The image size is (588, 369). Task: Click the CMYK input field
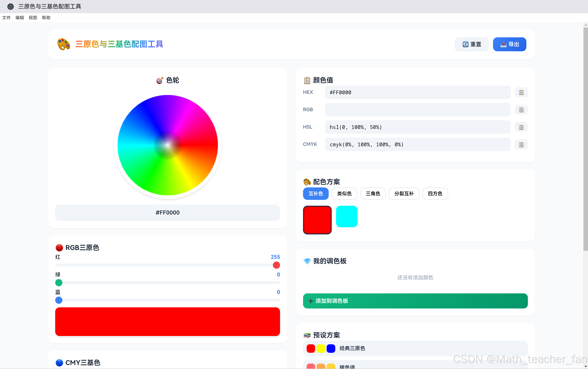pos(417,144)
